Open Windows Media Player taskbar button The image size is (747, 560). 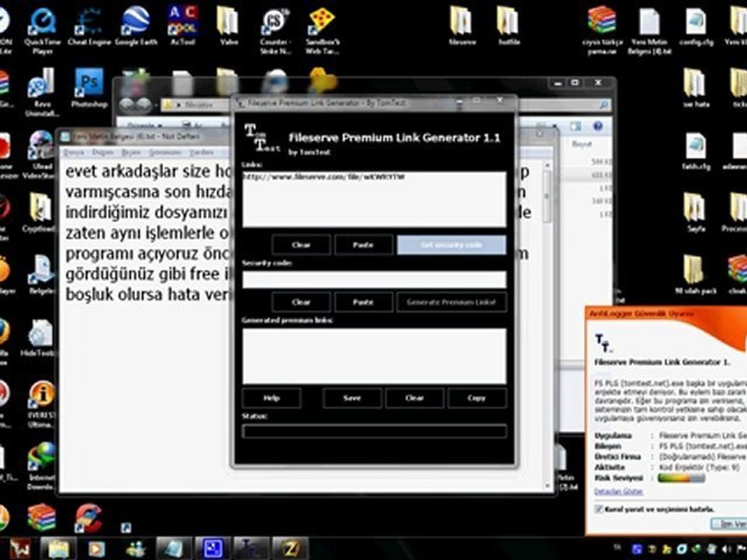(x=96, y=548)
